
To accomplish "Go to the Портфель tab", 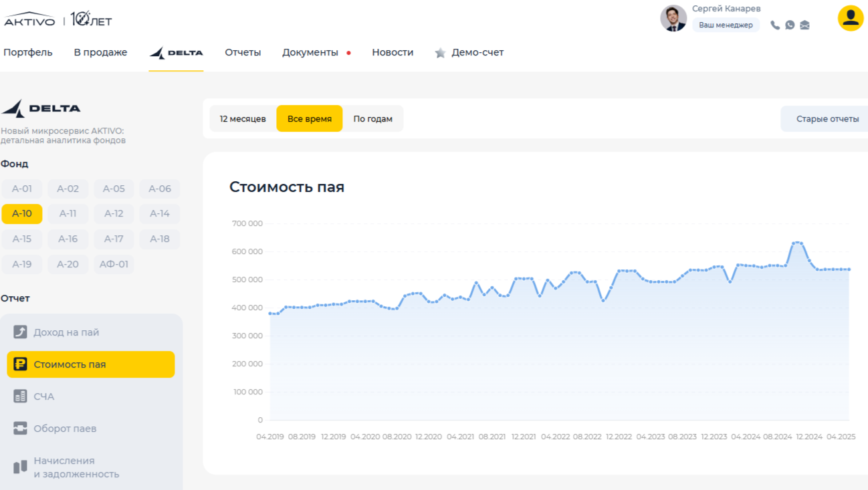I will pos(28,52).
